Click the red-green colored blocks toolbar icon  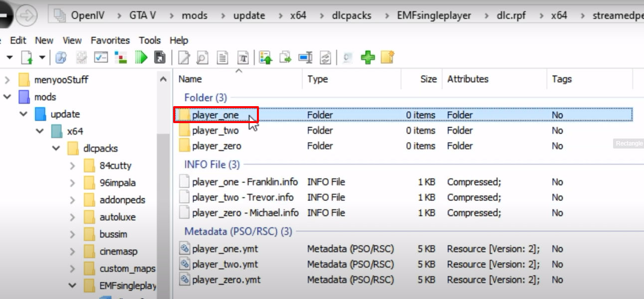tap(121, 57)
